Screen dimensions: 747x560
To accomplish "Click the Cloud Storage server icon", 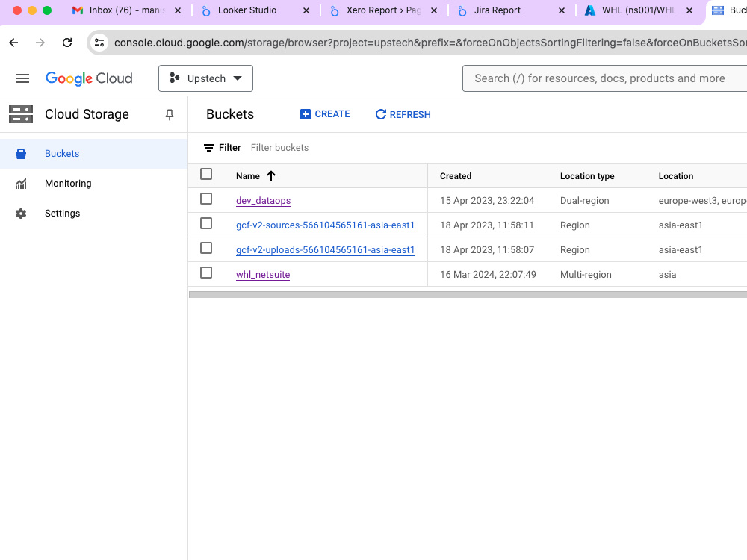I will pos(21,114).
